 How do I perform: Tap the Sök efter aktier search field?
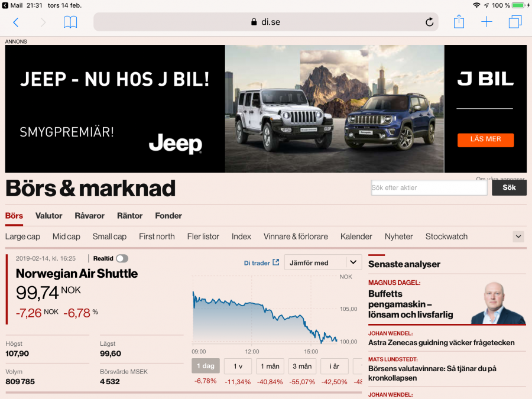pos(429,188)
